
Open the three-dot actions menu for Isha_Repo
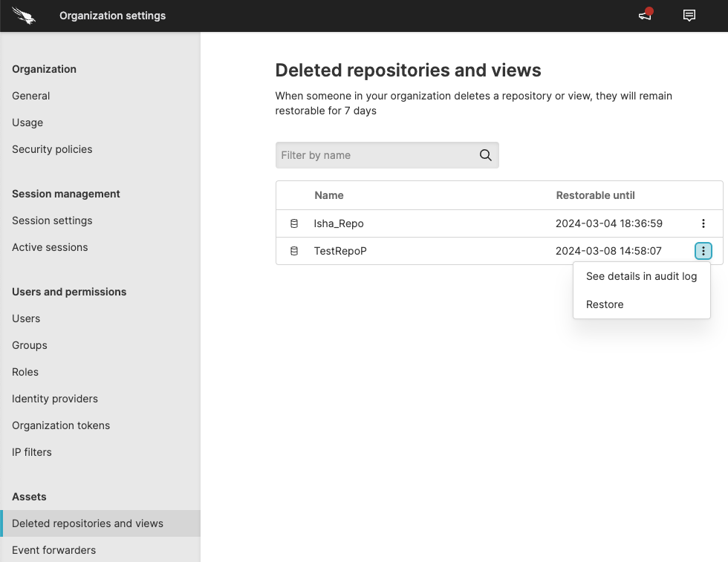pyautogui.click(x=703, y=223)
